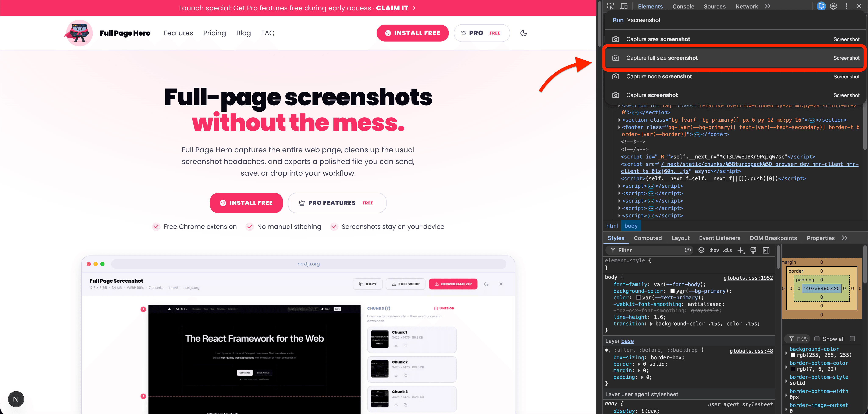Image resolution: width=868 pixels, height=414 pixels.
Task: Show more DevTools panels after Network
Action: pos(768,6)
